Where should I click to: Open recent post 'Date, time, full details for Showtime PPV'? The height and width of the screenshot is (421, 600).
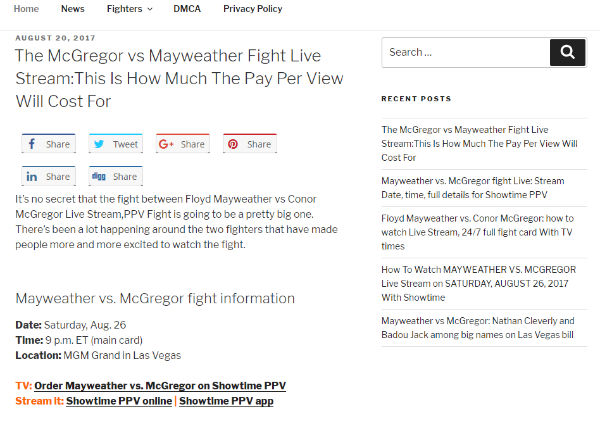tap(473, 188)
